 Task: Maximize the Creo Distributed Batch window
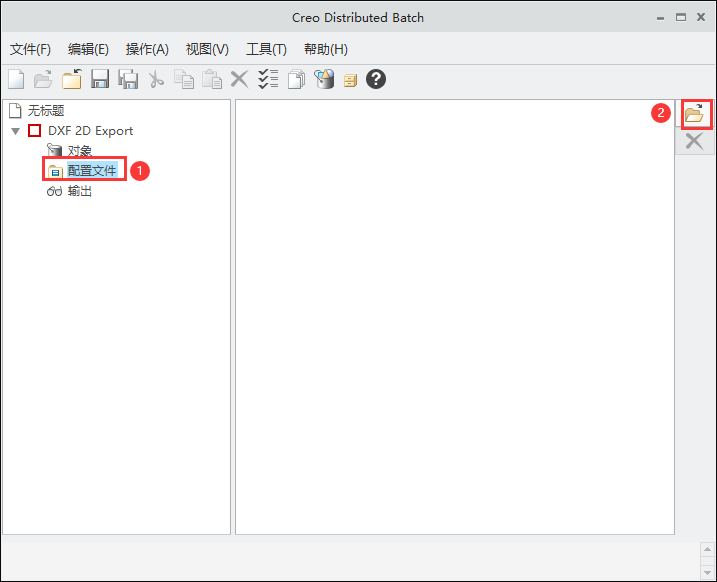(681, 17)
